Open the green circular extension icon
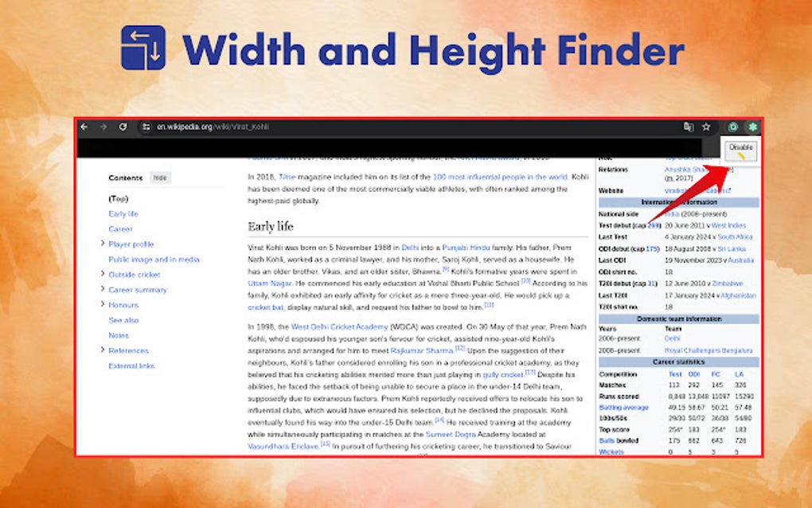This screenshot has width=812, height=508. pos(733,127)
